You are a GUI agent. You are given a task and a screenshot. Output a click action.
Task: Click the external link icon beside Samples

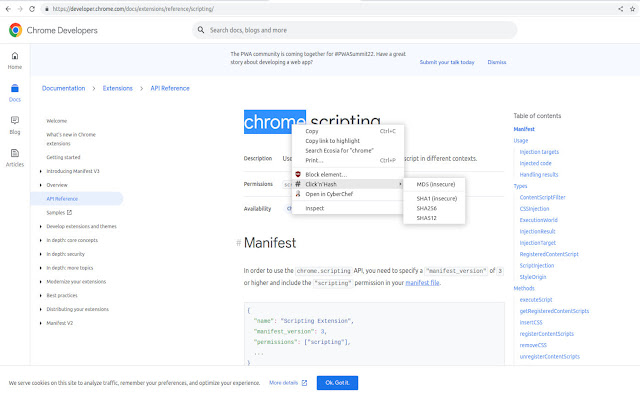(x=69, y=212)
